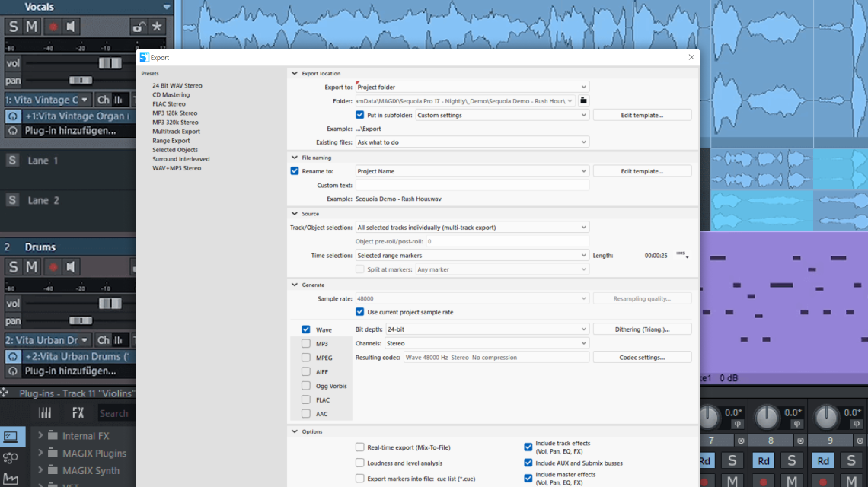Browse for the export folder
868x487 pixels.
point(583,100)
